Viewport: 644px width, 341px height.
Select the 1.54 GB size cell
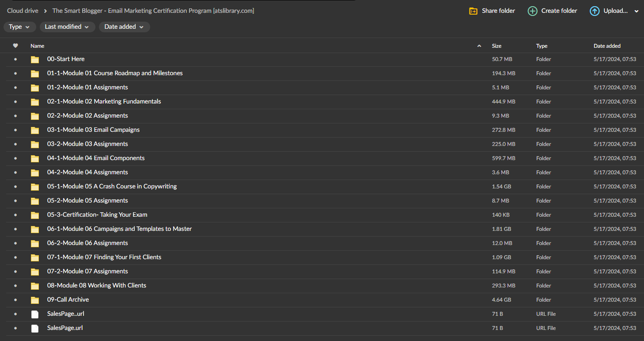[501, 187]
